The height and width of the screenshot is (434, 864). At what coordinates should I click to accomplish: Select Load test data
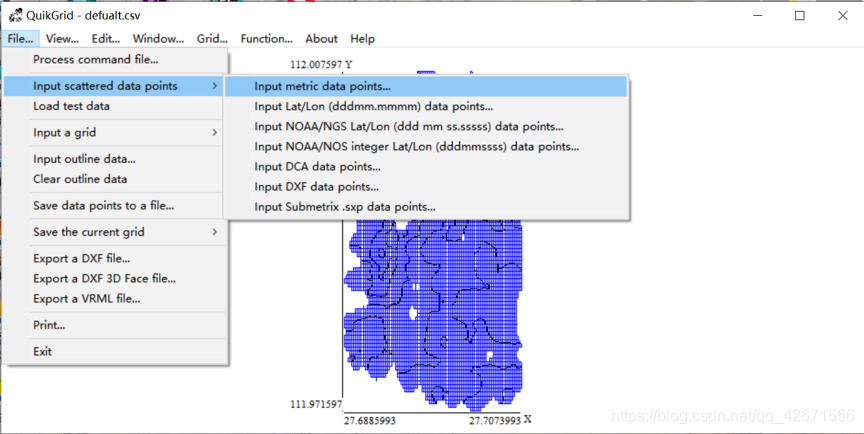click(115, 106)
